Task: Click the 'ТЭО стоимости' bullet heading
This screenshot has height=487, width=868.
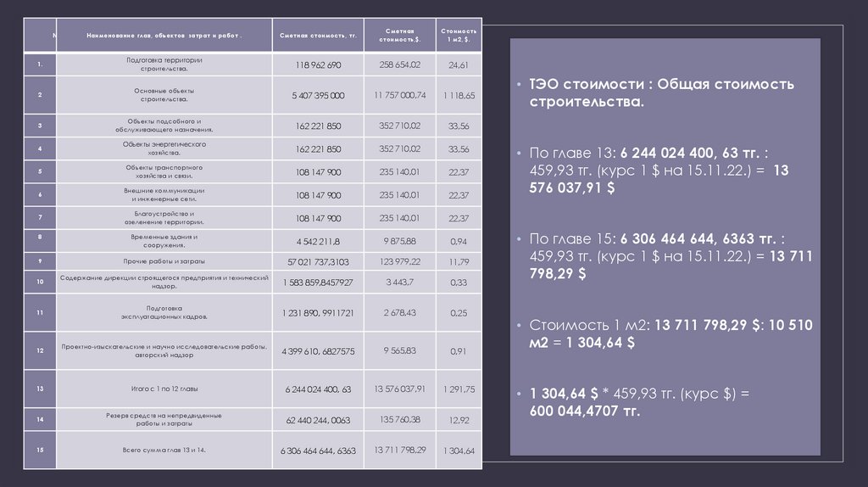Action: pyautogui.click(x=661, y=93)
